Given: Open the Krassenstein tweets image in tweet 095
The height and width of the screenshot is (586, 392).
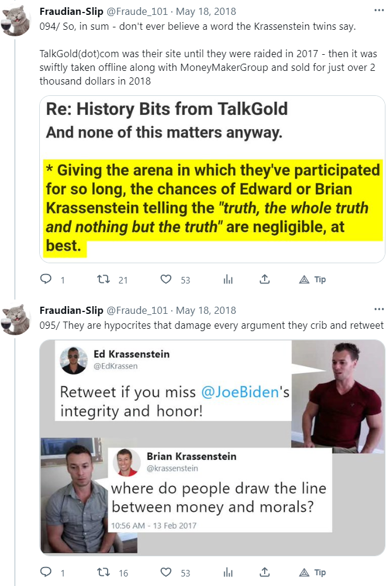Looking at the screenshot, I should pos(212,447).
